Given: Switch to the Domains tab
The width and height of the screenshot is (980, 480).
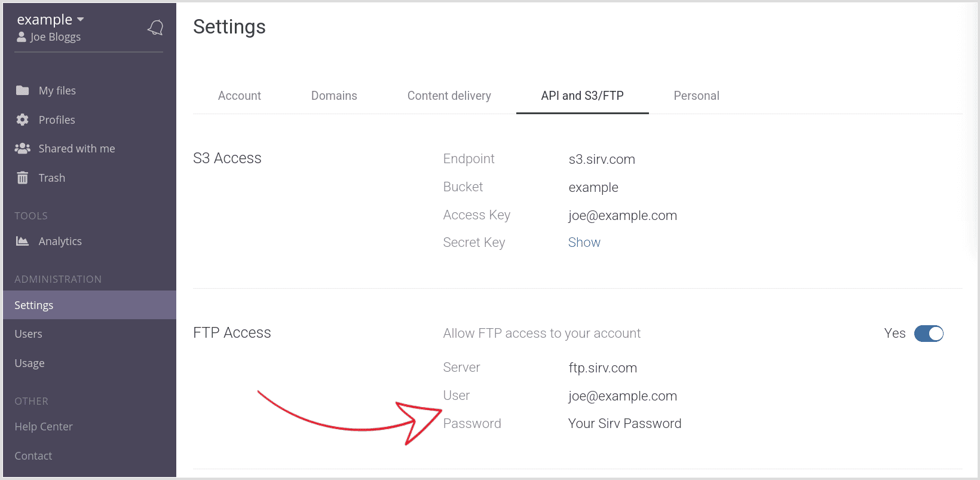Looking at the screenshot, I should 334,96.
